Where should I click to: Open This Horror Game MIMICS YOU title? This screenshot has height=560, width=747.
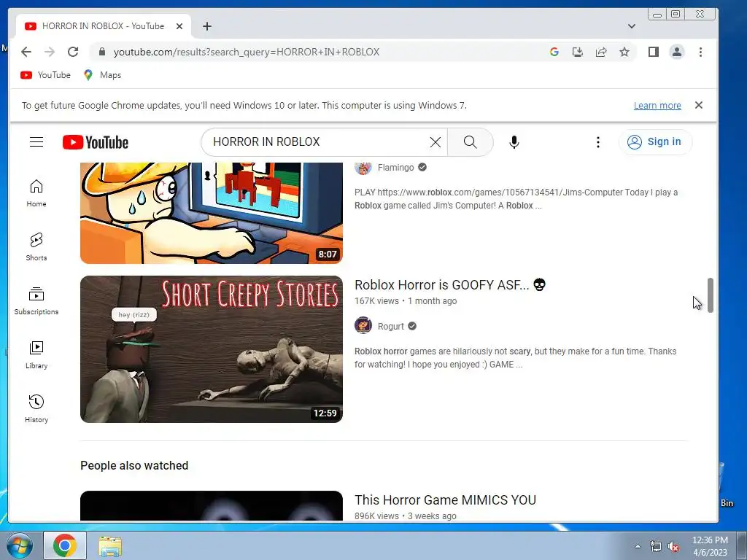click(x=446, y=500)
